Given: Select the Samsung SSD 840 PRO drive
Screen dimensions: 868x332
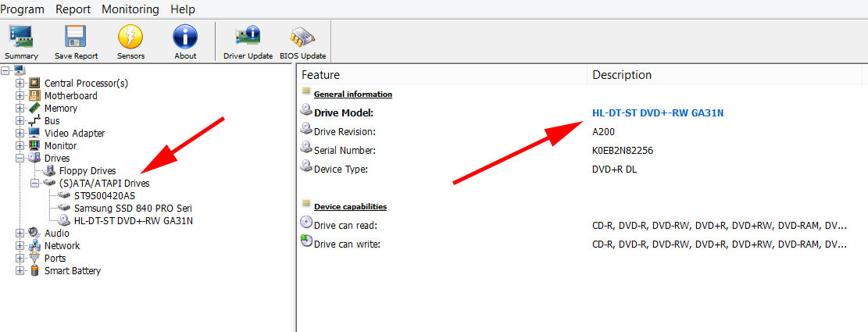Looking at the screenshot, I should tap(133, 209).
